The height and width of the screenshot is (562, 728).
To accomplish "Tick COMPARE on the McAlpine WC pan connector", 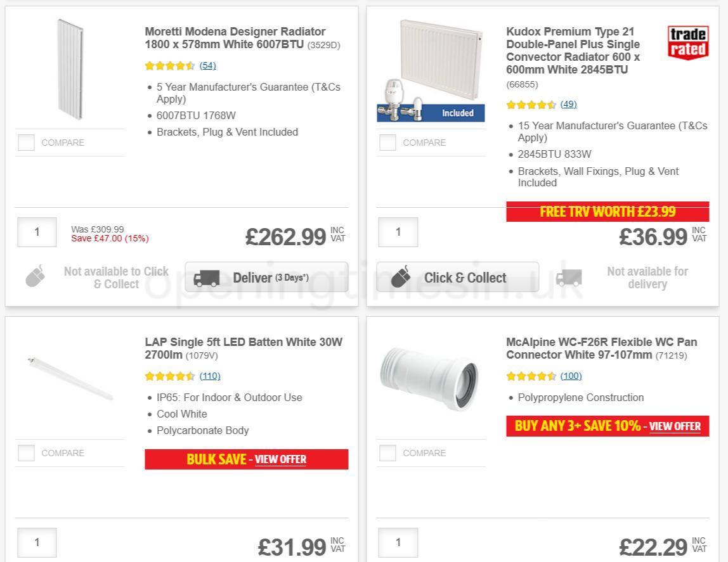I will tap(387, 453).
